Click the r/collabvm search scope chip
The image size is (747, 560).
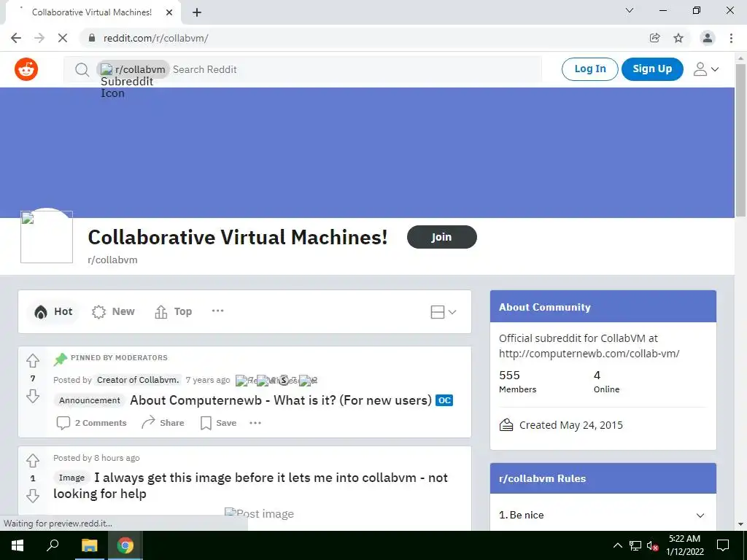[x=133, y=69]
